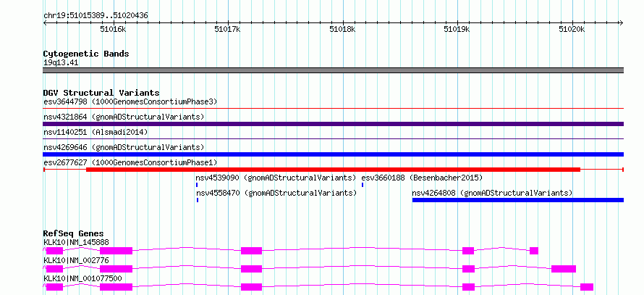Click the third exon of KLK10|NM_145888
This screenshot has width=644, height=295.
[251, 251]
